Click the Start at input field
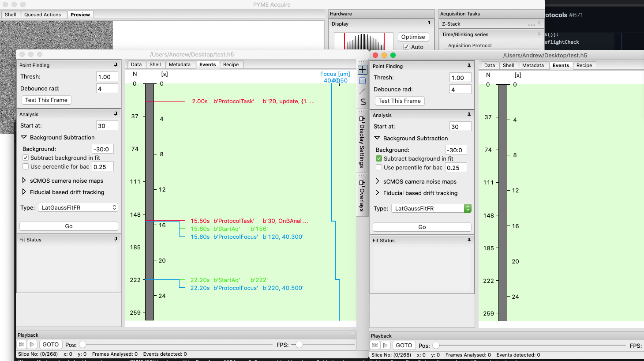 (107, 125)
